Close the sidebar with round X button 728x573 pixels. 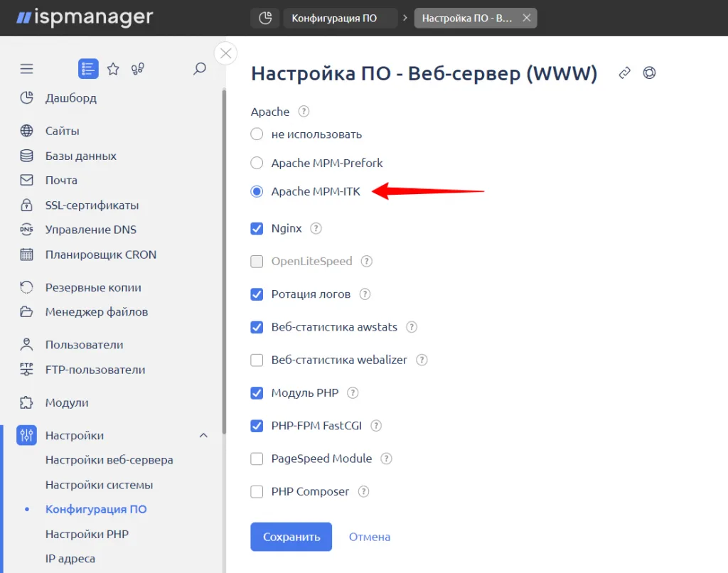[x=225, y=53]
